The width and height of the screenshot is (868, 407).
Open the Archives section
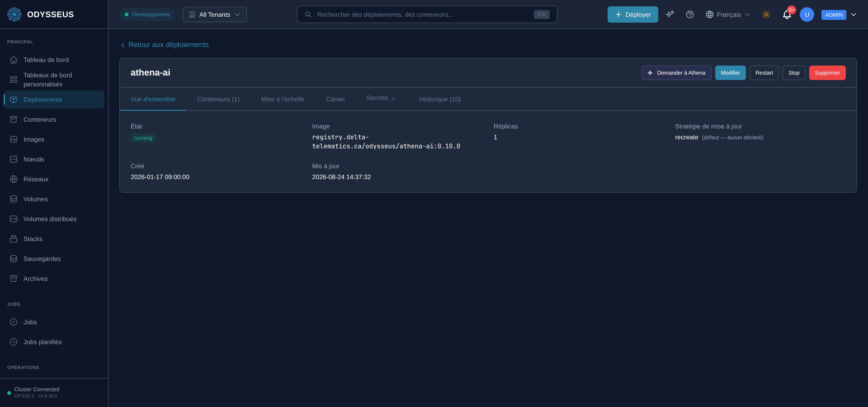(x=54, y=279)
